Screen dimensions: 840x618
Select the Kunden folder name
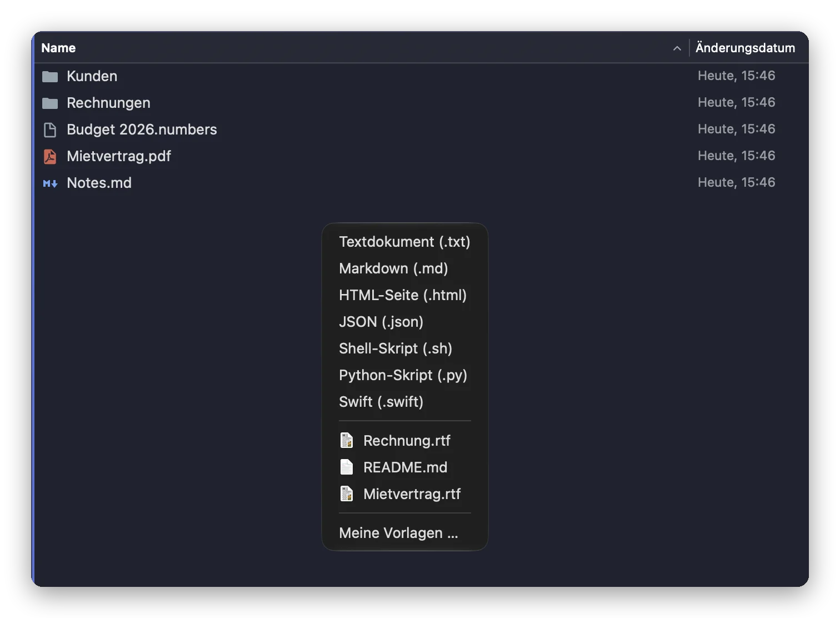click(x=92, y=76)
